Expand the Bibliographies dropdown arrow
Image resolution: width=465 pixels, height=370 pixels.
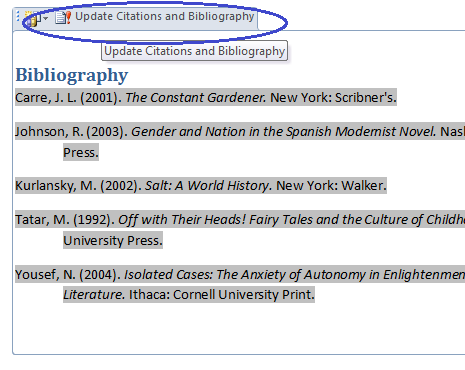click(x=46, y=18)
